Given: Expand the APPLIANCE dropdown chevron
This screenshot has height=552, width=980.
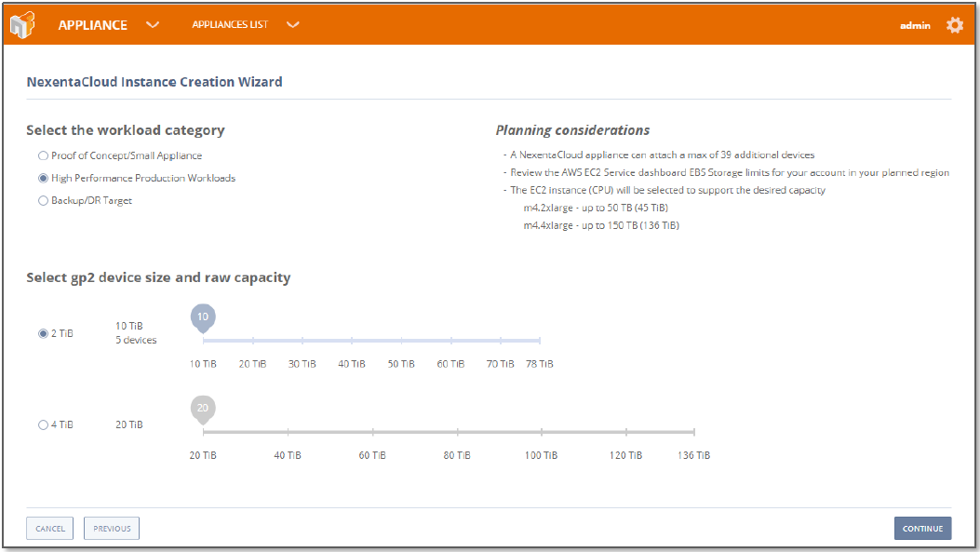Looking at the screenshot, I should 153,25.
